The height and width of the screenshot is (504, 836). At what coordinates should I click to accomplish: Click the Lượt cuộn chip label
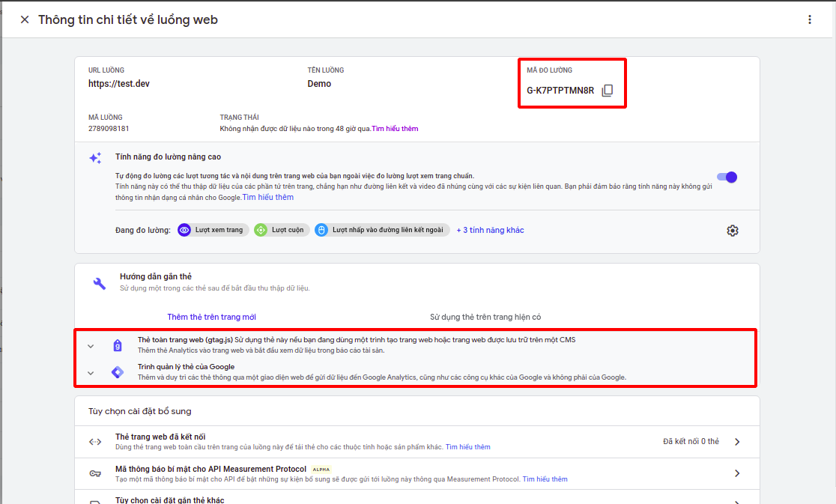point(288,230)
